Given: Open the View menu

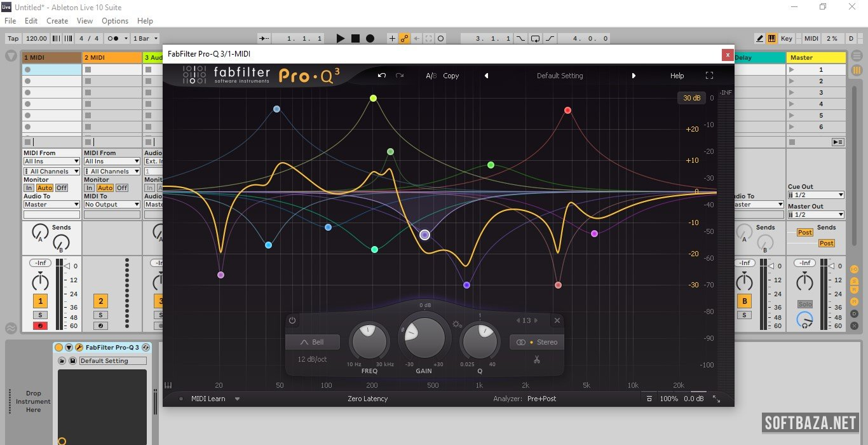Looking at the screenshot, I should (85, 21).
